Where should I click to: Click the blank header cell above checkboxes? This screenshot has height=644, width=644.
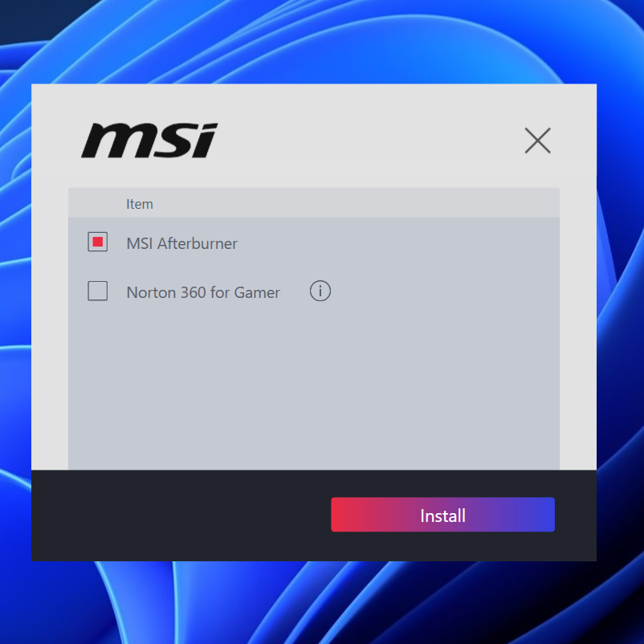coord(97,204)
